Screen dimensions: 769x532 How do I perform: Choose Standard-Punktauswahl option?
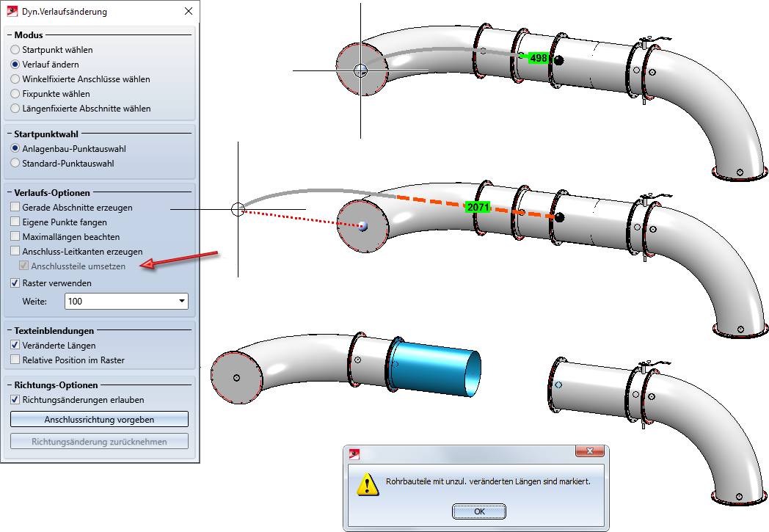[x=15, y=164]
